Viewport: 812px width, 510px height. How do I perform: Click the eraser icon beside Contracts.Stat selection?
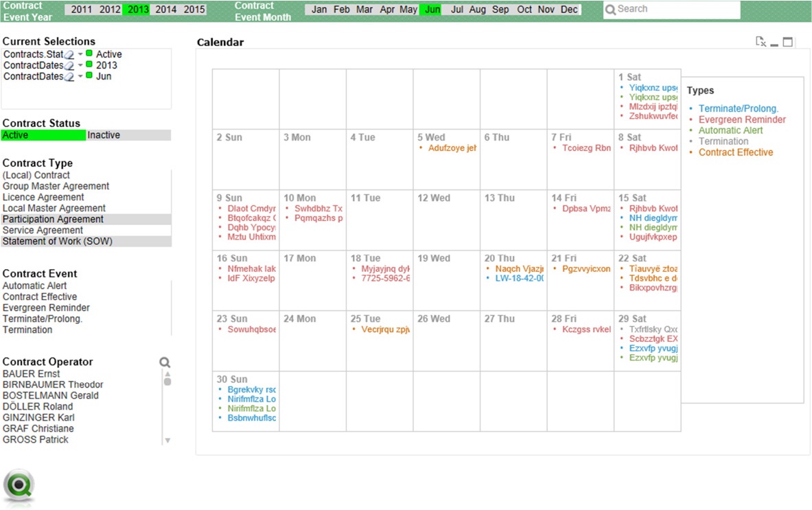[x=69, y=54]
